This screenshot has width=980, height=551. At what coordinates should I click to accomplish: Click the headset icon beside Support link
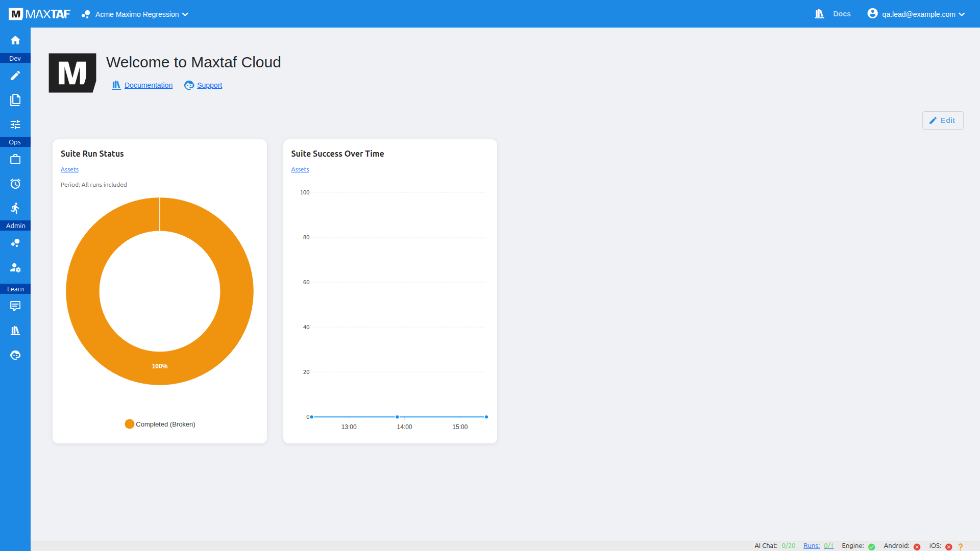click(189, 85)
